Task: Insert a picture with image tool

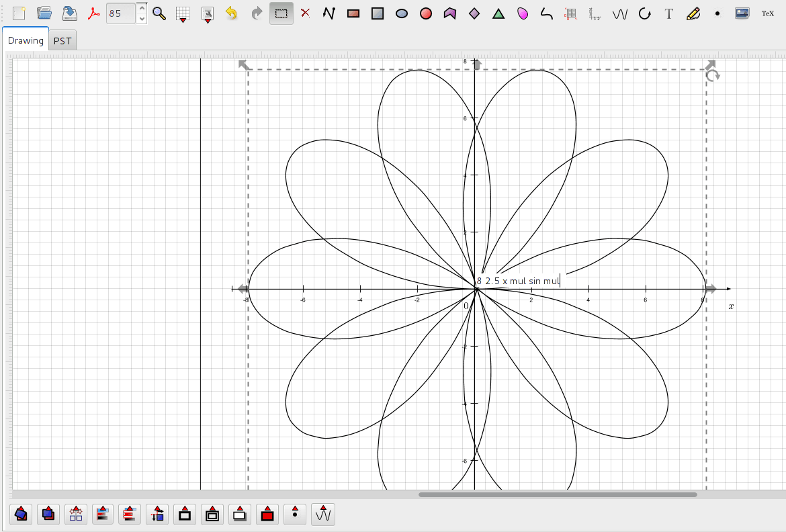Action: click(742, 13)
